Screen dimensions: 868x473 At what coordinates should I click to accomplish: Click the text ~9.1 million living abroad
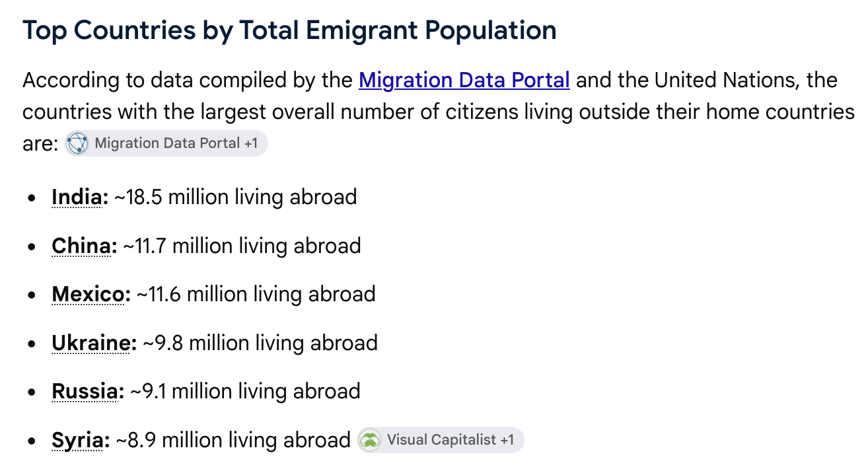click(x=245, y=391)
